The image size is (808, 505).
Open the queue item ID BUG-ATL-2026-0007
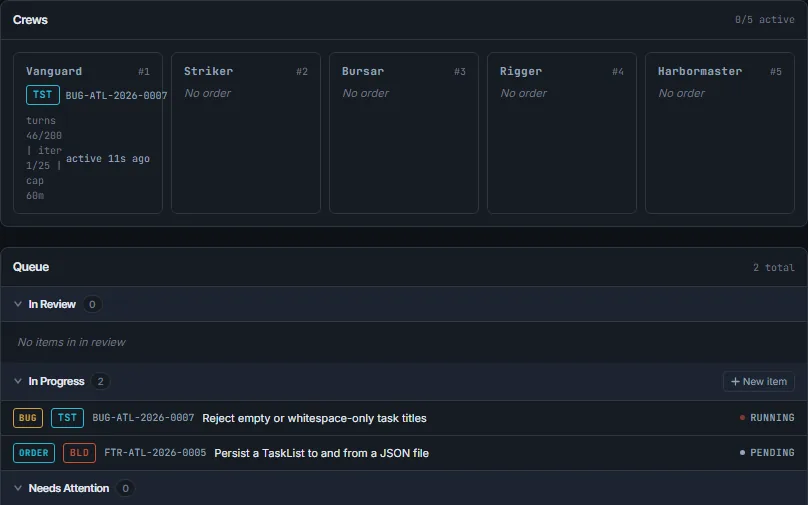pos(143,418)
